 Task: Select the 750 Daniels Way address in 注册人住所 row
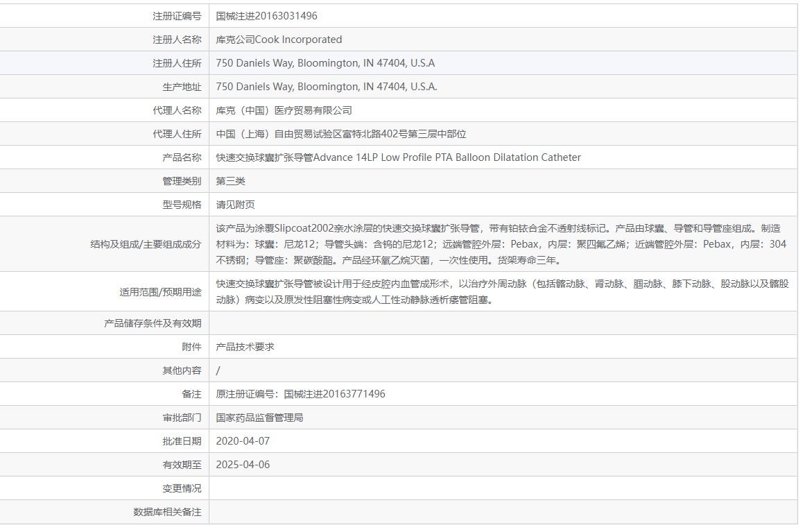pos(325,63)
